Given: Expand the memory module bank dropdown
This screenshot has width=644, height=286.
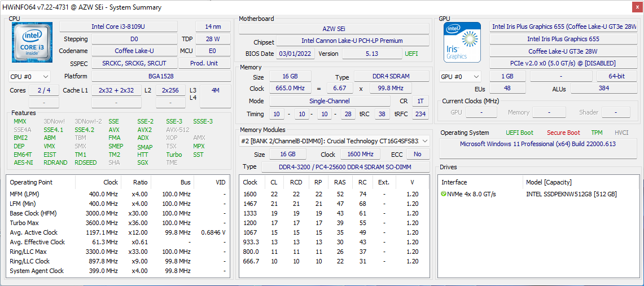Looking at the screenshot, I should pos(334,141).
